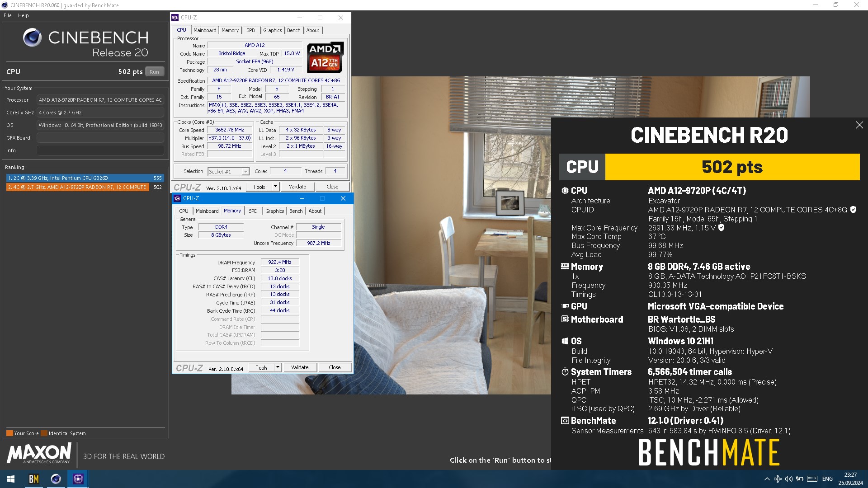The height and width of the screenshot is (488, 868).
Task: Click the Cinebench sphere logo
Action: [x=32, y=38]
